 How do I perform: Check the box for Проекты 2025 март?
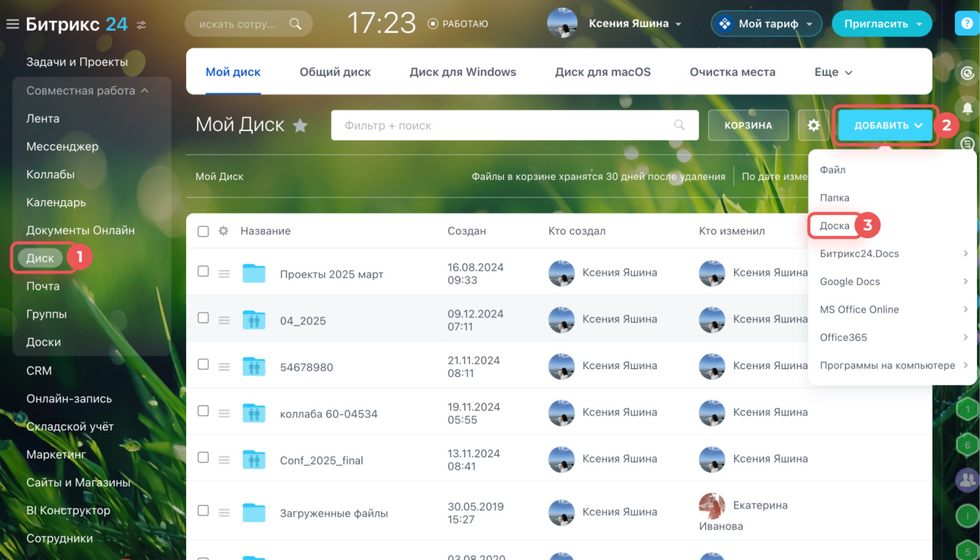(203, 270)
